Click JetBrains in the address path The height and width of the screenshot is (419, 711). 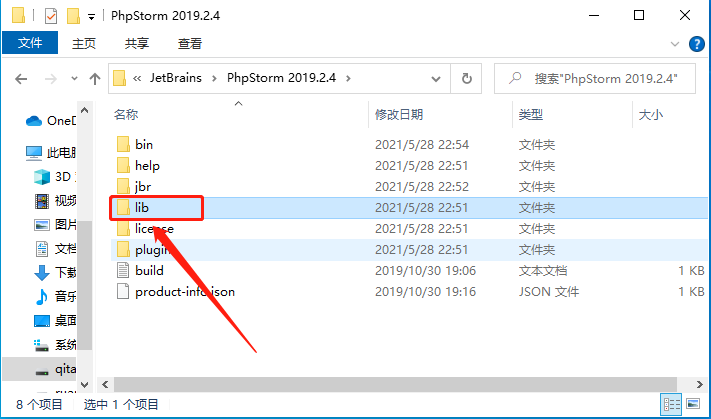[175, 78]
